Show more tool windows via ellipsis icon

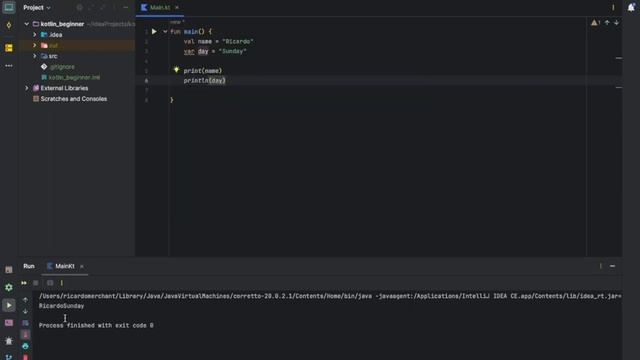[x=9, y=66]
